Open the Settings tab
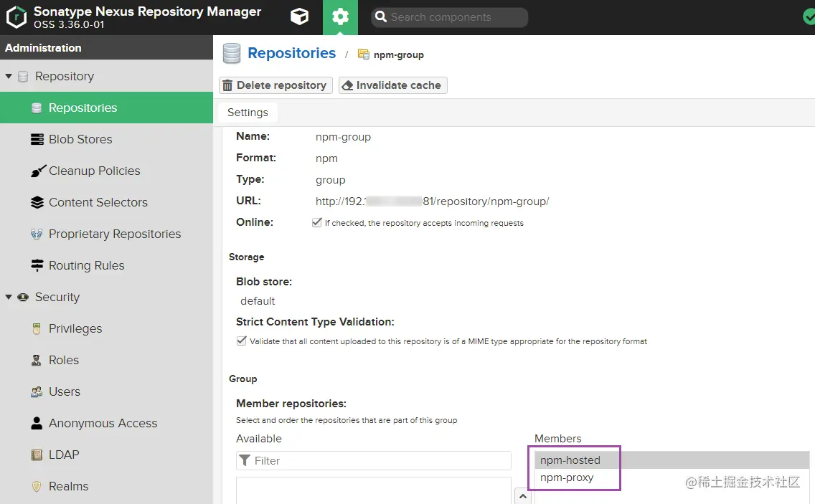815x504 pixels. [x=248, y=113]
